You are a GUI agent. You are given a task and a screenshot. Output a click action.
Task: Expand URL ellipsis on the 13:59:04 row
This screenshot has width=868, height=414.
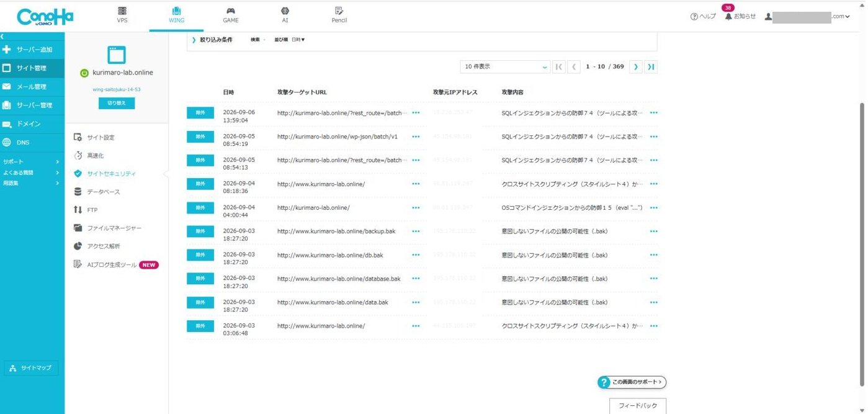416,113
